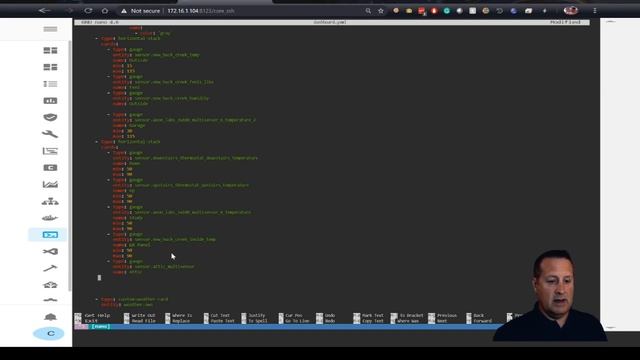Viewport: 640px width, 360px height.
Task: Open the box icon with letter C
Action: click(x=50, y=168)
